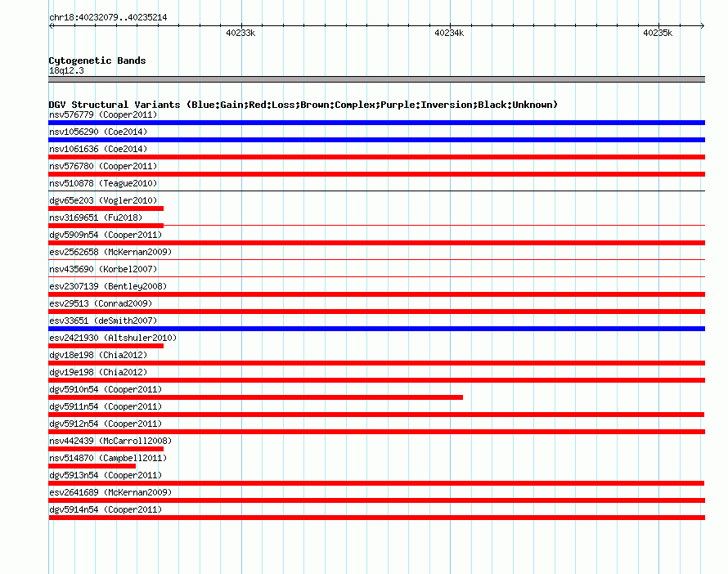
Task: Click the 18q12.3 band label
Action: [66, 70]
